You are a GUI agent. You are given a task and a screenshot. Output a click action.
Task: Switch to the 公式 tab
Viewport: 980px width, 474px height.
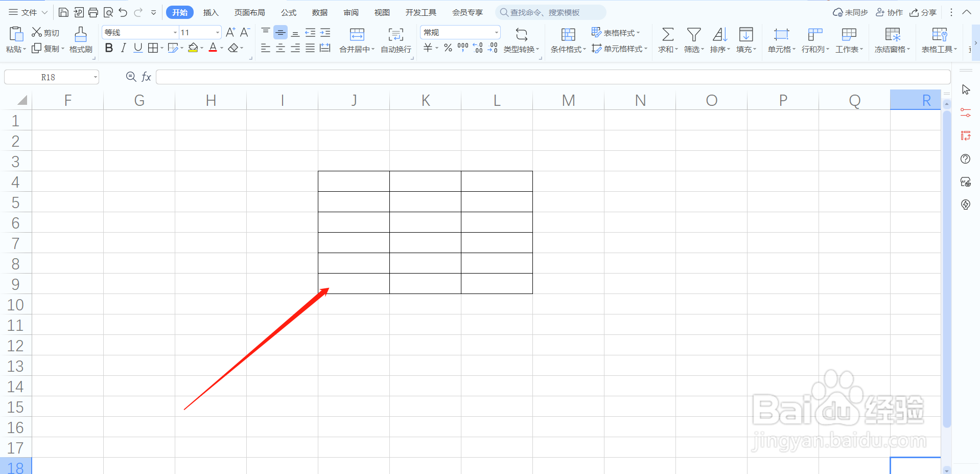point(289,12)
